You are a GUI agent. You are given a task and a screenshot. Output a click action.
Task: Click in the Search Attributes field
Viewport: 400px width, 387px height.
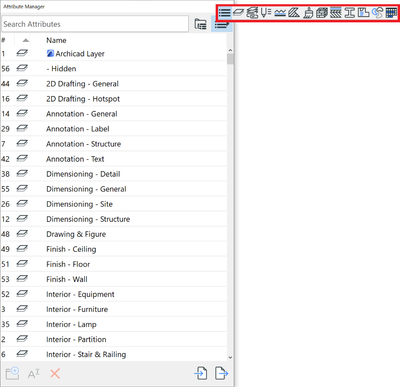click(95, 24)
